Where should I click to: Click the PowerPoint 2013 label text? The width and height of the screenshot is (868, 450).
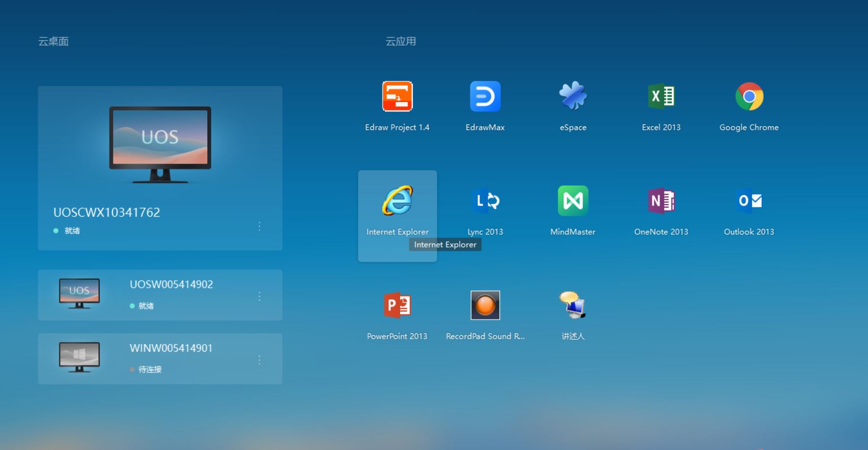[x=397, y=336]
